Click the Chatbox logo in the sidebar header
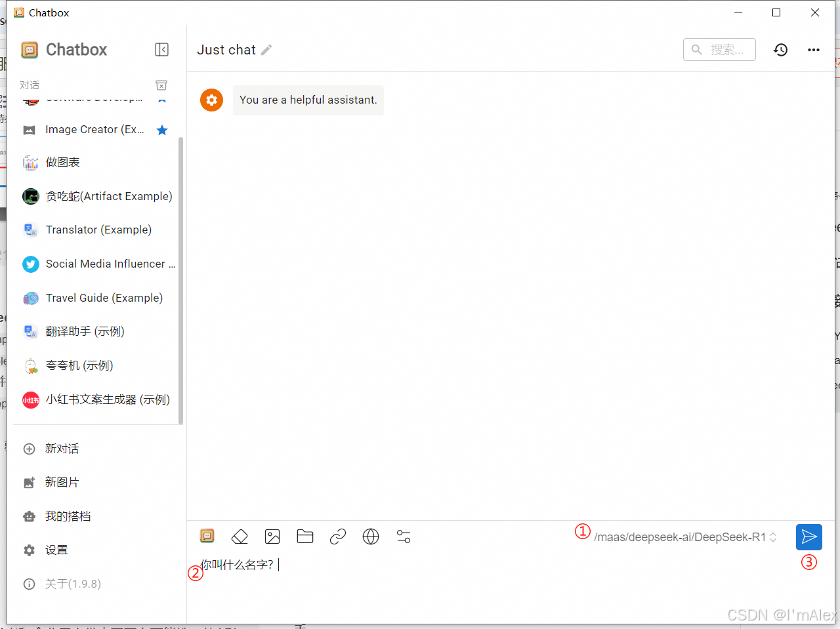This screenshot has width=840, height=629. pos(30,50)
